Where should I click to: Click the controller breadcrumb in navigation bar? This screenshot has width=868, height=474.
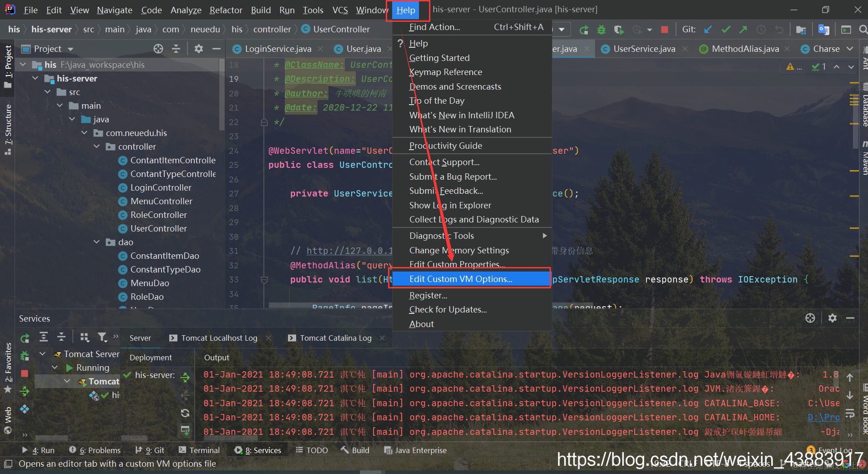click(272, 30)
